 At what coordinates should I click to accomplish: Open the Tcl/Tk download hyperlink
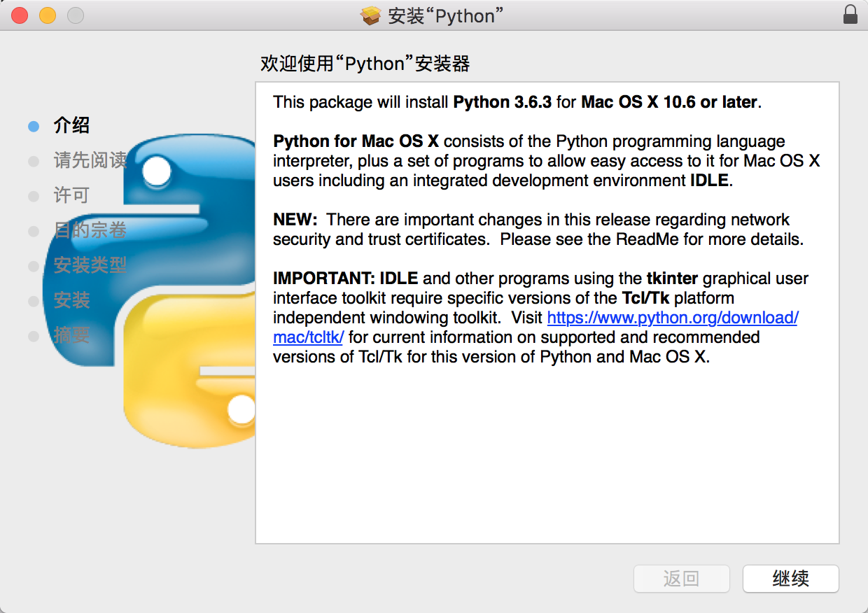pos(672,317)
